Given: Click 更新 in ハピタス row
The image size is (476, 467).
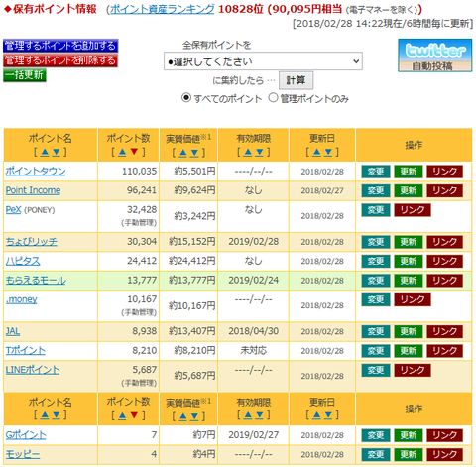Looking at the screenshot, I should 409,261.
